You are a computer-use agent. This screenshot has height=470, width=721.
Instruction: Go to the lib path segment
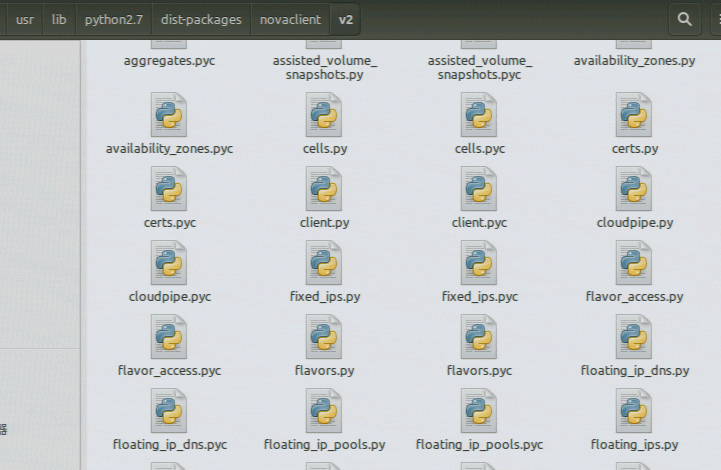coord(59,19)
